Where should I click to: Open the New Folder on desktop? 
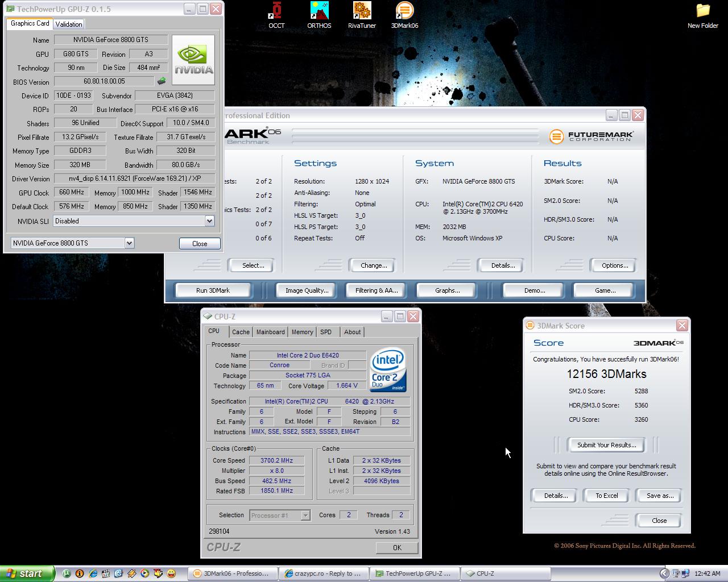click(x=703, y=15)
